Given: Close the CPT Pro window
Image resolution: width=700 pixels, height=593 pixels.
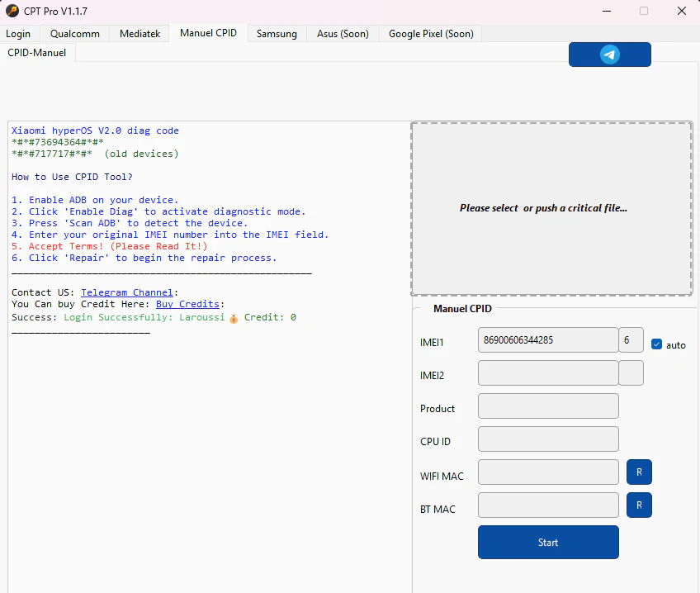Looking at the screenshot, I should point(682,11).
